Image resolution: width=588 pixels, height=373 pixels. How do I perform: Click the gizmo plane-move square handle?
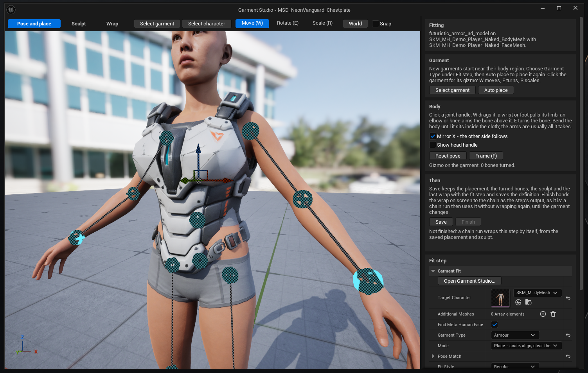click(201, 175)
